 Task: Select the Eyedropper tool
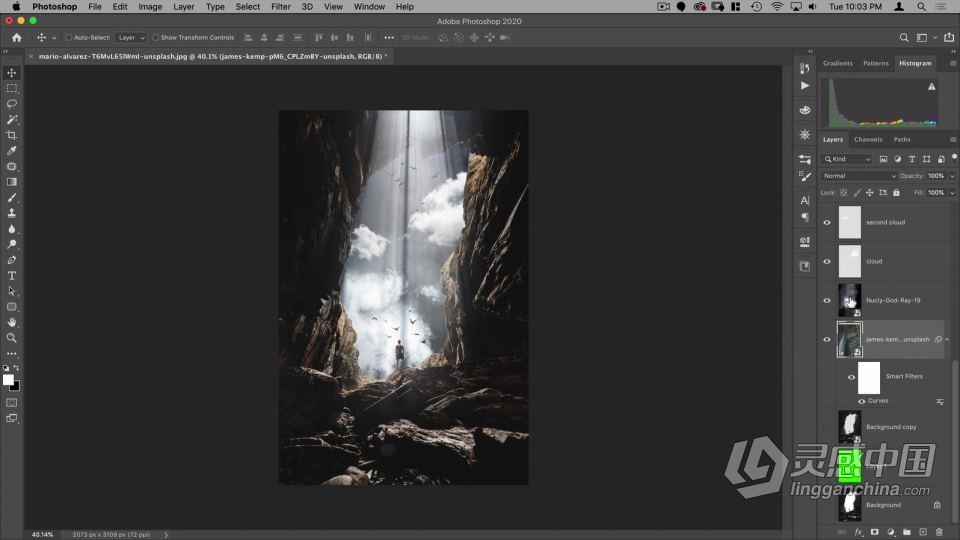point(12,151)
